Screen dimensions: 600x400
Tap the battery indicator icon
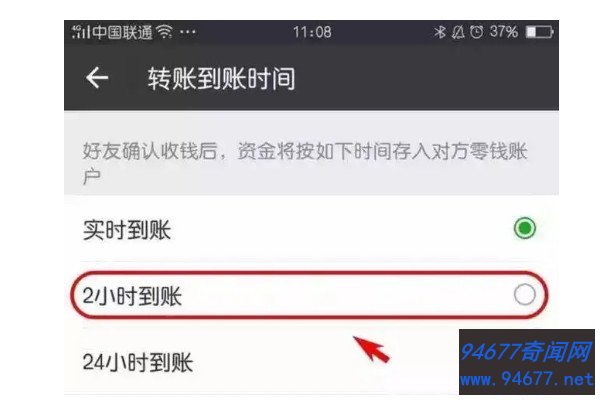coord(539,32)
